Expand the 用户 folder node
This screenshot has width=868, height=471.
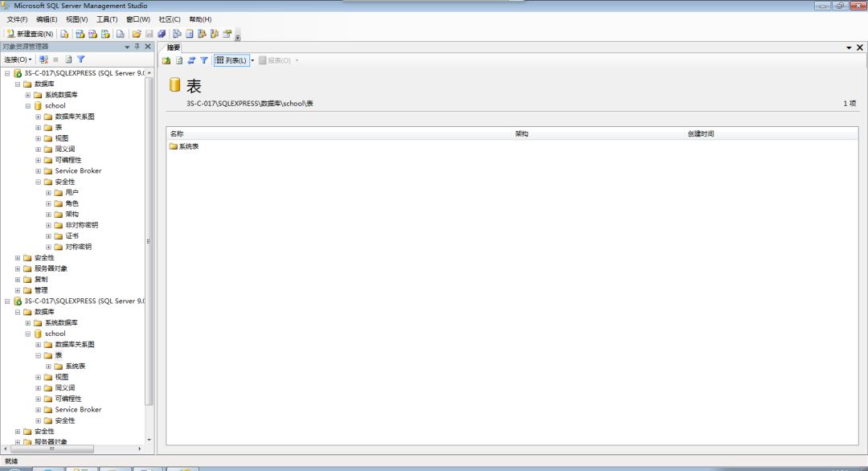[48, 193]
